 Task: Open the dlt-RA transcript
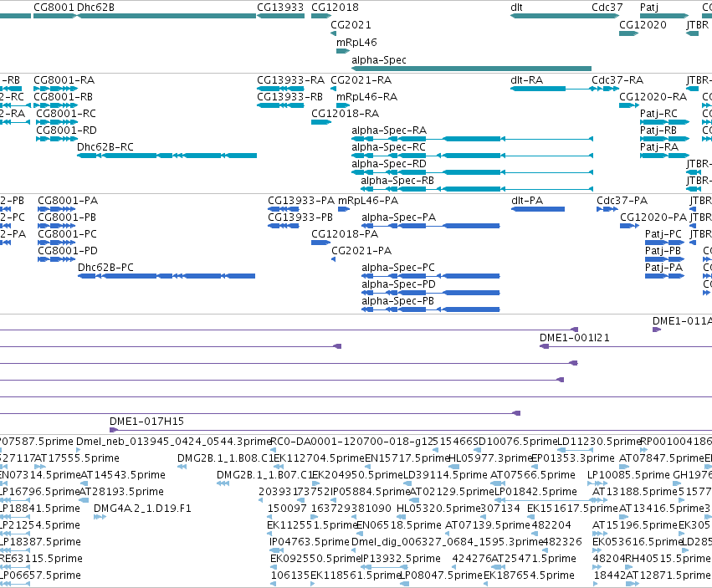point(538,89)
